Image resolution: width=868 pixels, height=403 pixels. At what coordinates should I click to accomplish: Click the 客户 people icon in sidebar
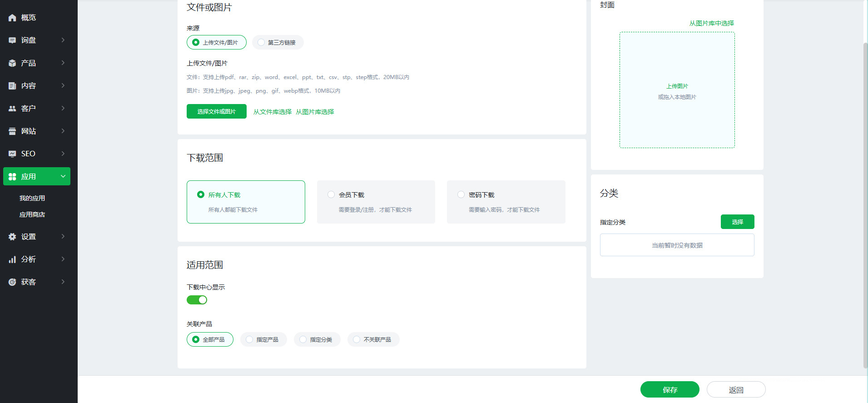tap(12, 109)
